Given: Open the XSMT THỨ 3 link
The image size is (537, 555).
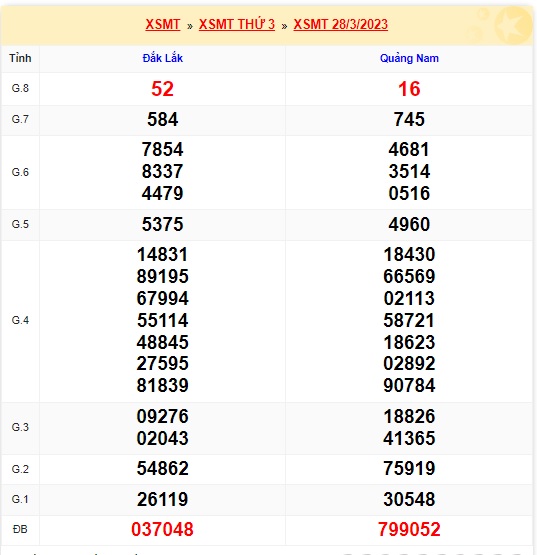Looking at the screenshot, I should [236, 24].
